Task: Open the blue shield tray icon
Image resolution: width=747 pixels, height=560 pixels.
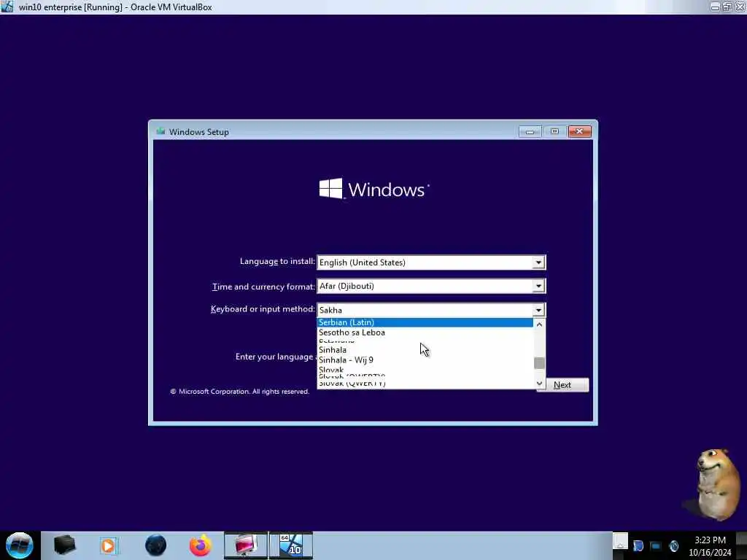Action: pyautogui.click(x=638, y=545)
